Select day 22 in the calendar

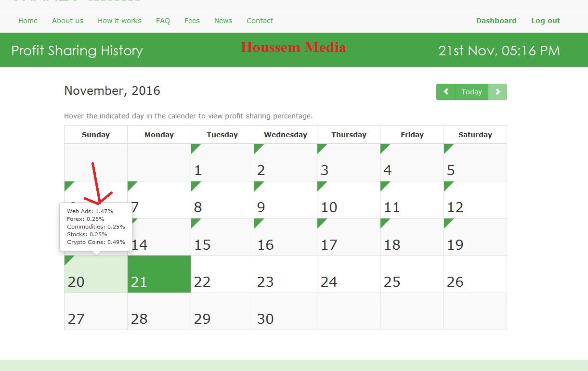point(222,274)
